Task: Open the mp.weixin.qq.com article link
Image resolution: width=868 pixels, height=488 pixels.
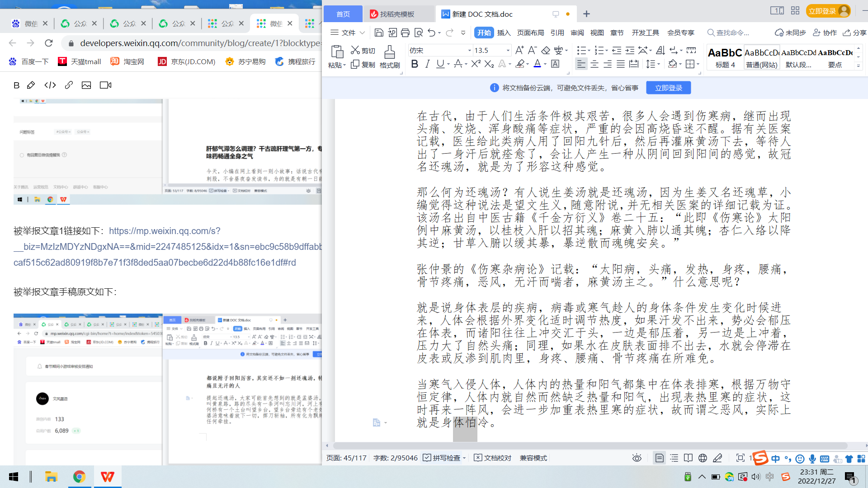Action: pyautogui.click(x=165, y=231)
